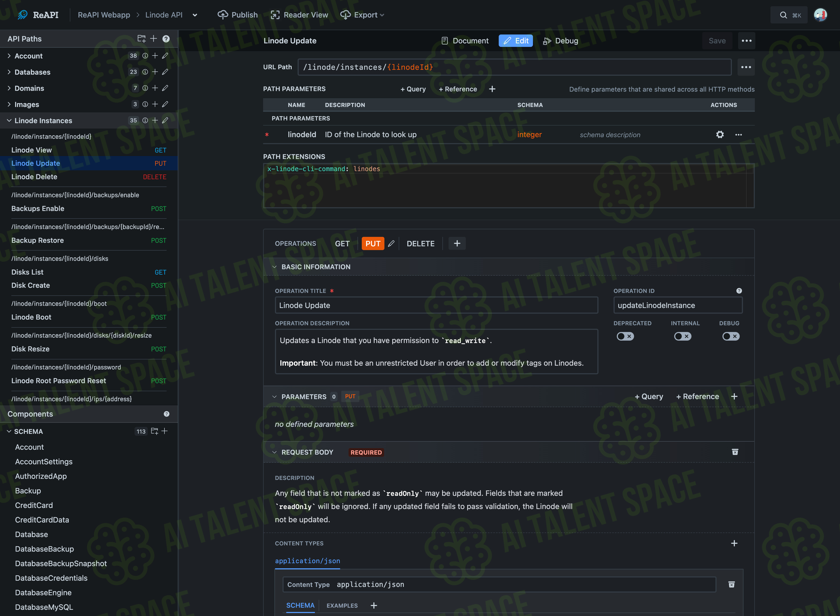This screenshot has height=616, width=840.
Task: Switch to Document view tab
Action: (465, 41)
